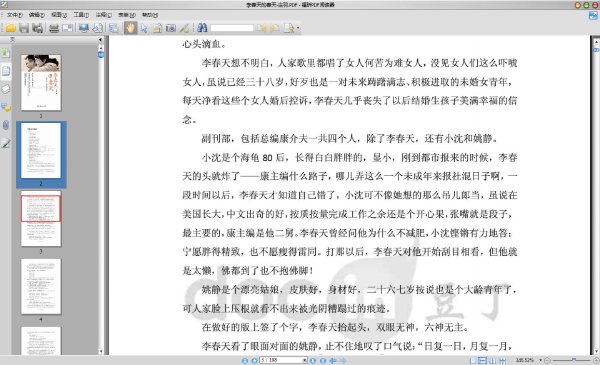The height and width of the screenshot is (365, 600).
Task: Open the page number dropdown arrow
Action: click(305, 360)
